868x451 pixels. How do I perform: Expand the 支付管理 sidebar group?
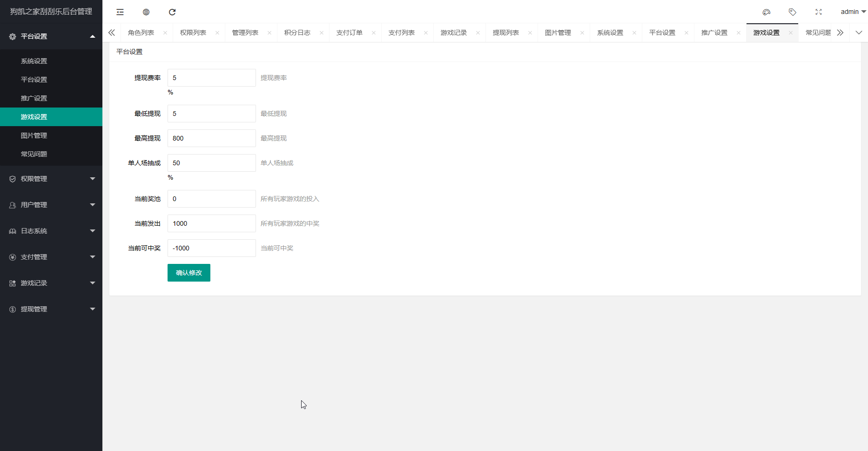pos(51,257)
